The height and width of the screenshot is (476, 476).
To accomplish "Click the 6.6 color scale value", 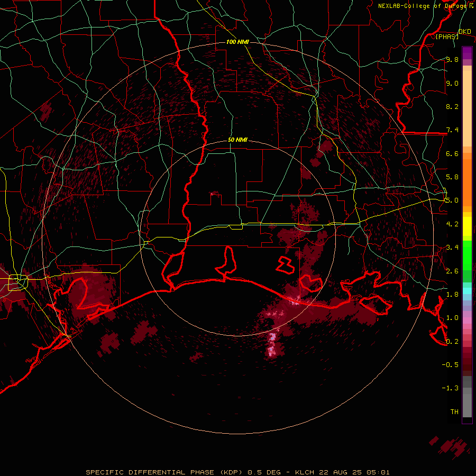I will pos(452,153).
